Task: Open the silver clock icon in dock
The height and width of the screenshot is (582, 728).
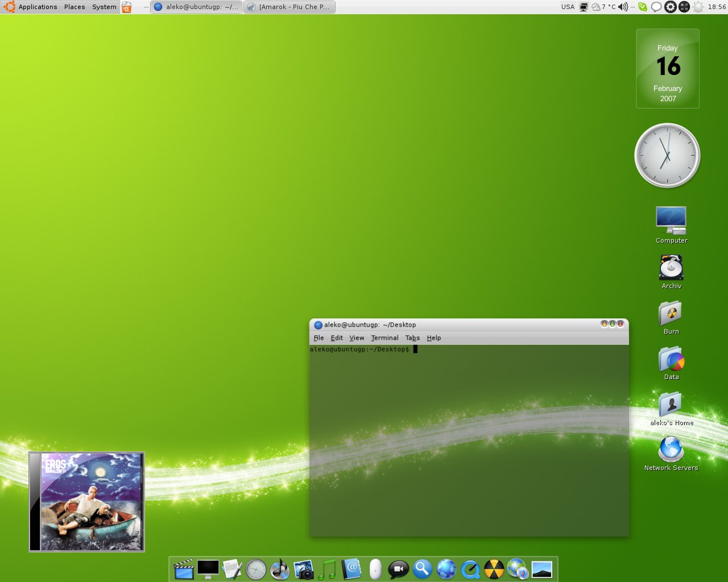Action: (x=256, y=569)
